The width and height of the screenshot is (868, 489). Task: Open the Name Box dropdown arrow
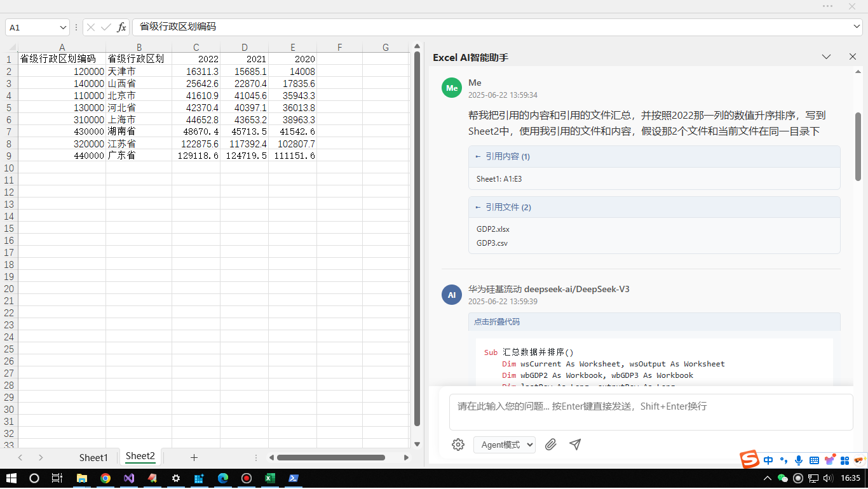(x=63, y=27)
